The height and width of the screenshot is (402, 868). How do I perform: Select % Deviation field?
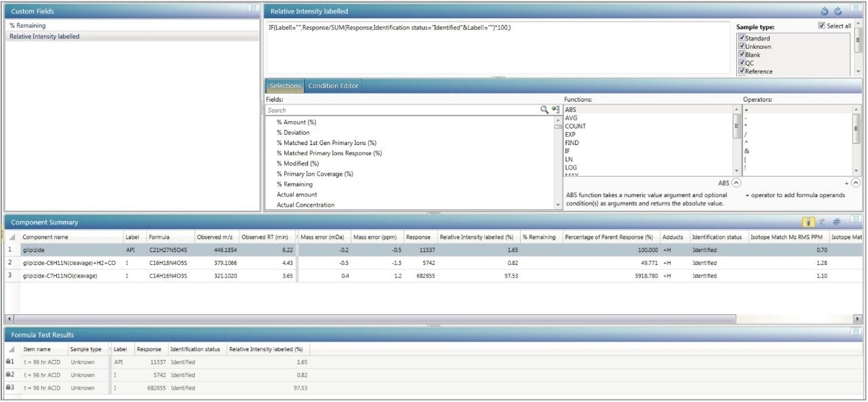(293, 132)
